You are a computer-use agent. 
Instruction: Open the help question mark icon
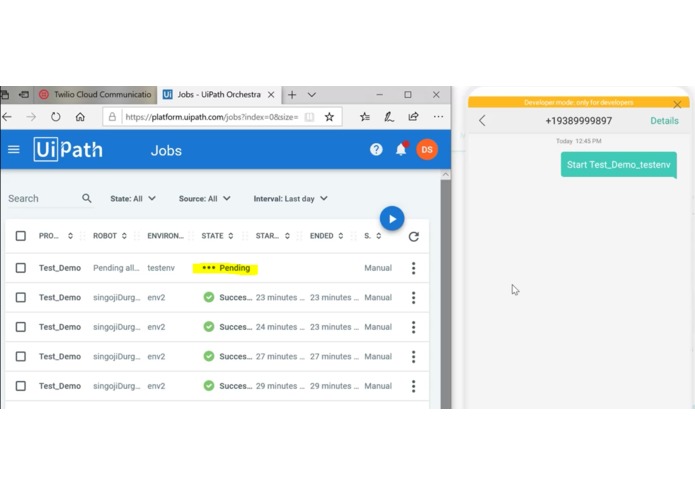coord(376,149)
